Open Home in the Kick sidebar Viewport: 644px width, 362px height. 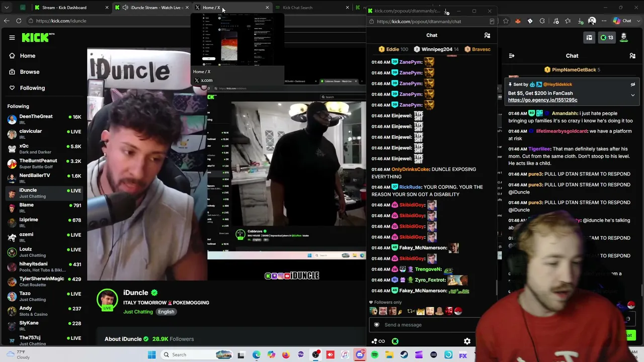[28, 56]
